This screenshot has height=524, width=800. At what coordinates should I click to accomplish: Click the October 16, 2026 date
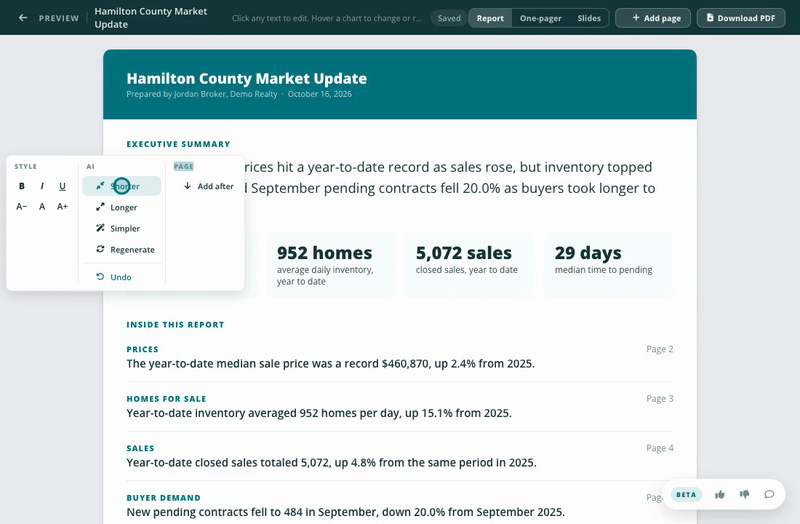tap(319, 94)
